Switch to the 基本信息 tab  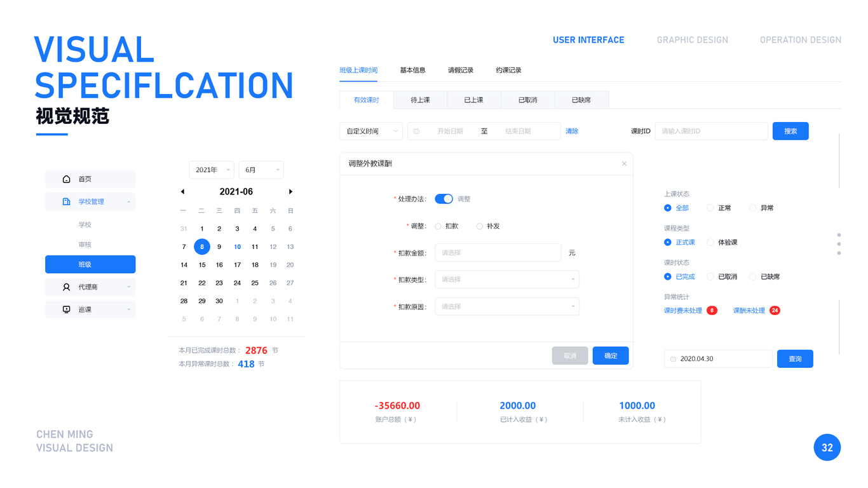coord(413,70)
